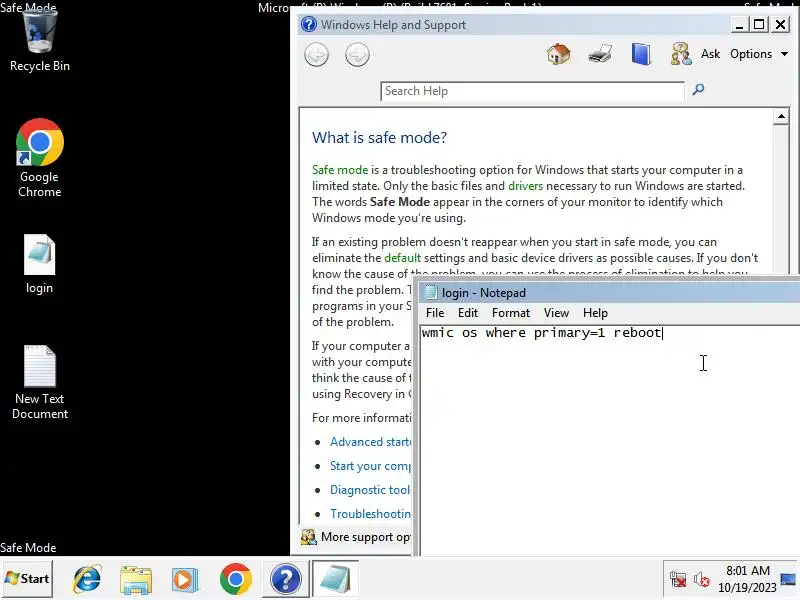Maximize the Windows Help and Support window

(x=759, y=24)
